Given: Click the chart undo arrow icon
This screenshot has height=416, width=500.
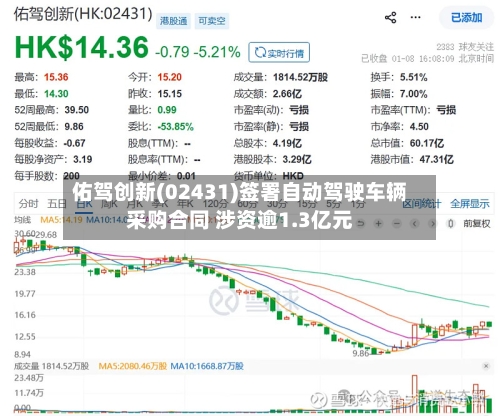Looking at the screenshot, I should click(x=360, y=223).
